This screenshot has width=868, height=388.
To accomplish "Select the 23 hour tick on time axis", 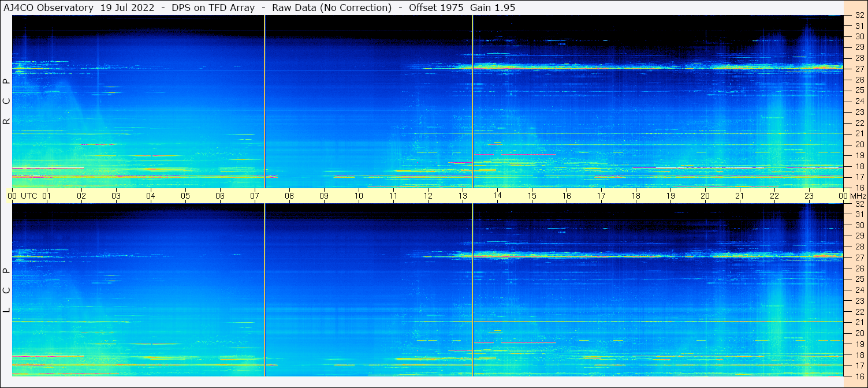I will 809,196.
